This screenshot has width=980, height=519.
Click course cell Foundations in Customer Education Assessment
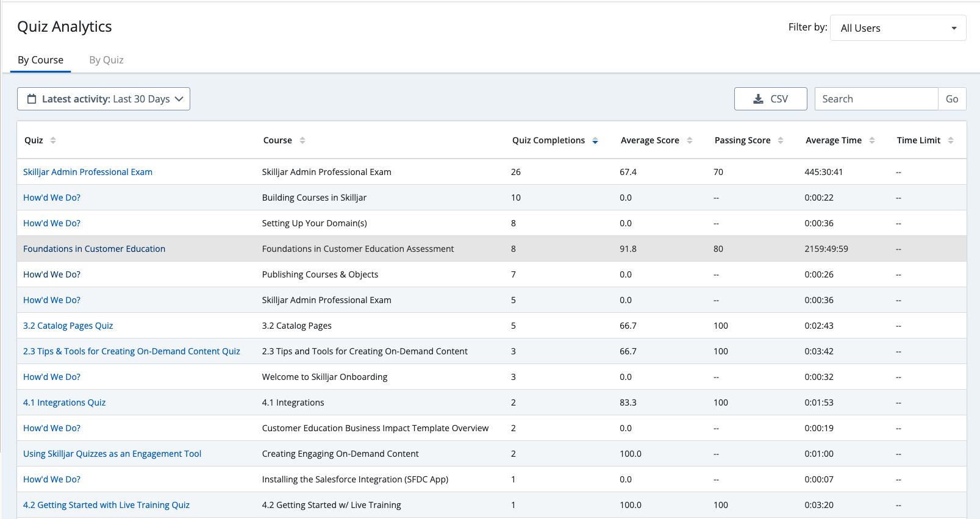click(358, 249)
